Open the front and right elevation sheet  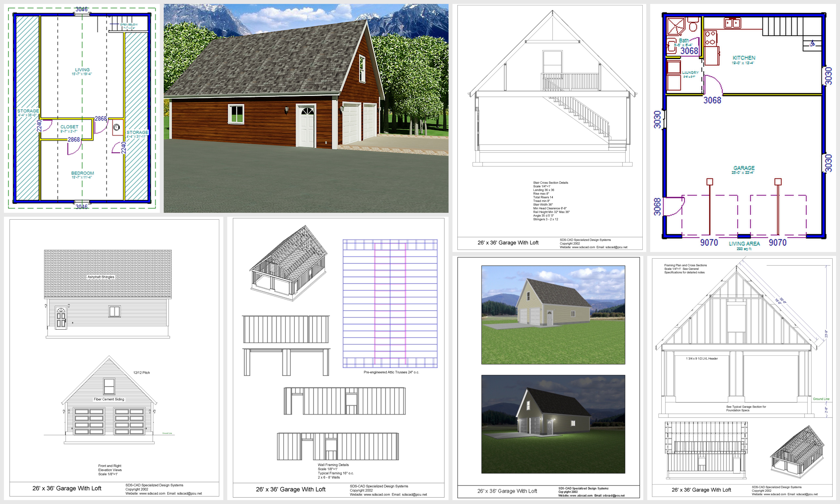point(114,358)
